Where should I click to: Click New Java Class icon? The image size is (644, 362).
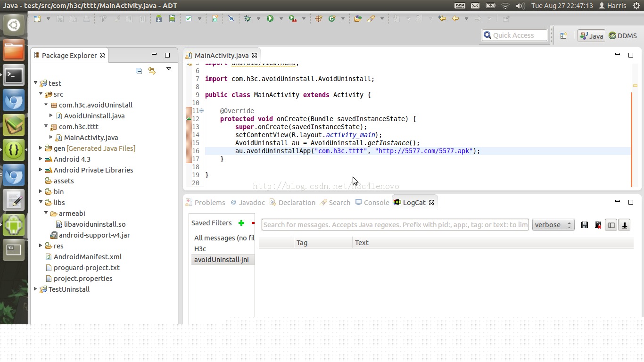click(x=332, y=18)
